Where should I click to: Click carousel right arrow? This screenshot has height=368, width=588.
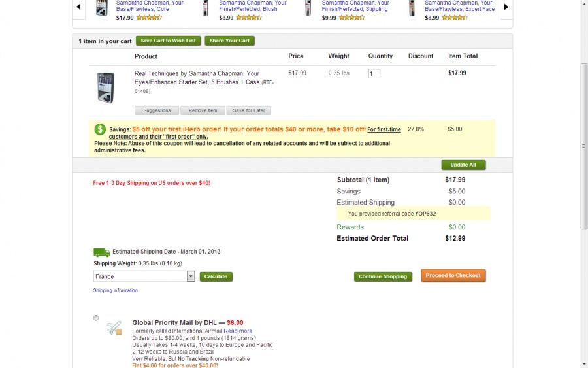(506, 7)
